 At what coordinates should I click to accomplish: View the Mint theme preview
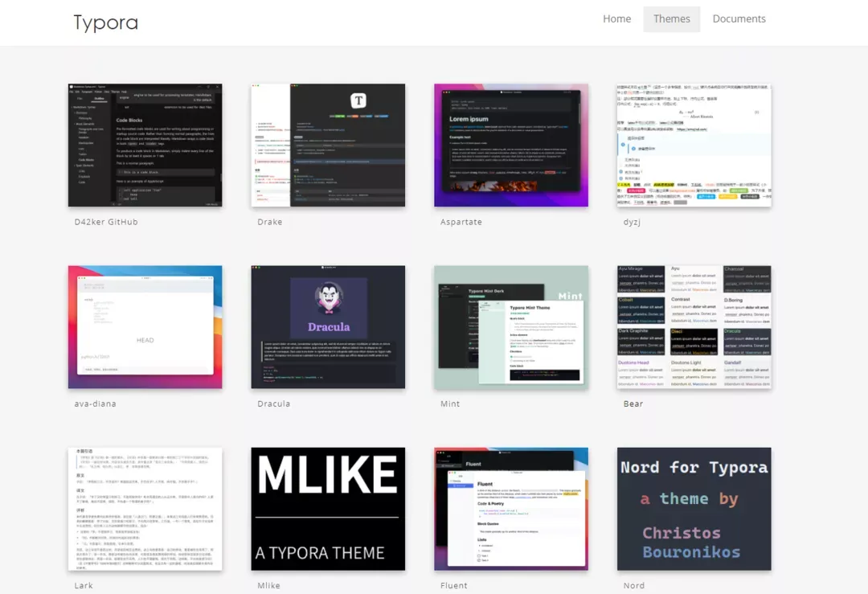[x=510, y=327]
